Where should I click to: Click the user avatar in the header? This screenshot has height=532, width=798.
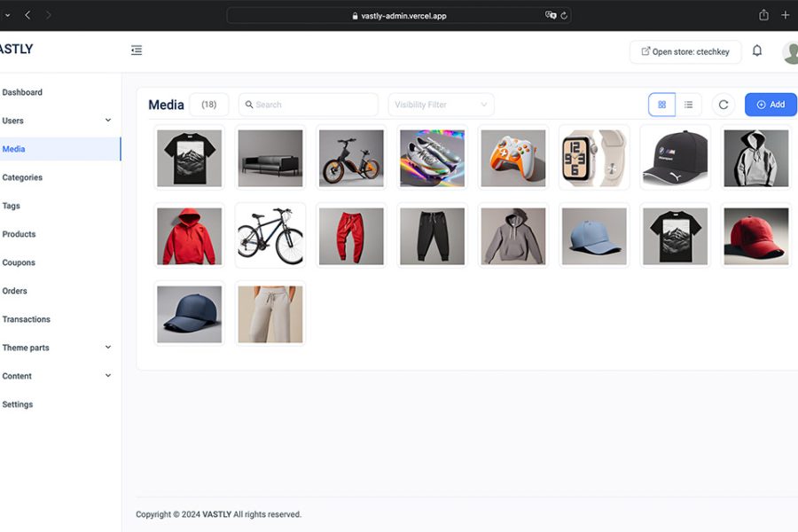790,52
